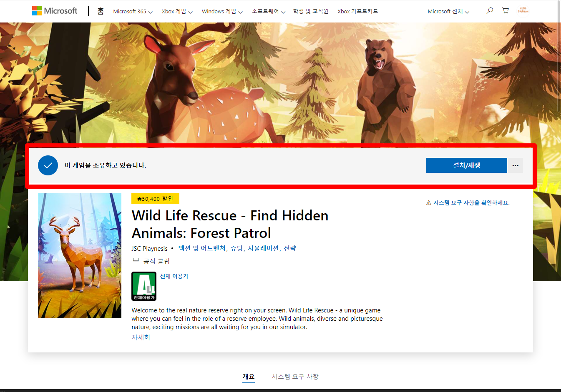Open 학생 및 교직원 menu item
The height and width of the screenshot is (392, 561).
pyautogui.click(x=311, y=11)
